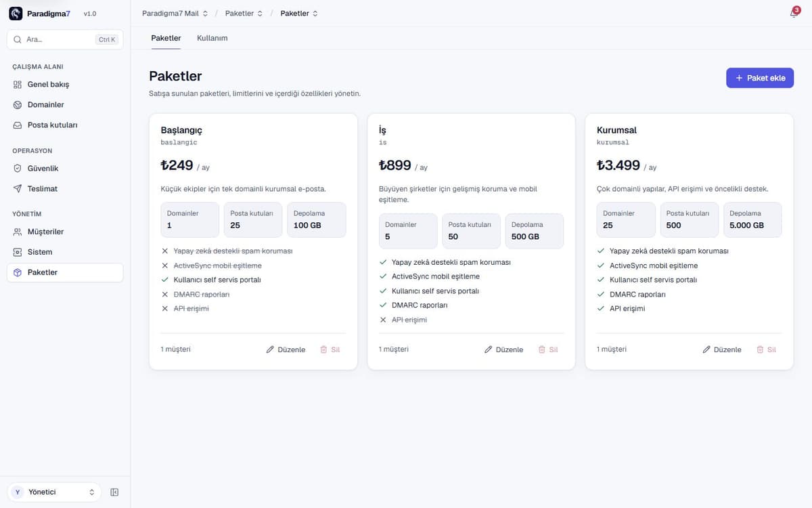812x508 pixels.
Task: Click the Başlangıç package title
Action: click(x=181, y=130)
